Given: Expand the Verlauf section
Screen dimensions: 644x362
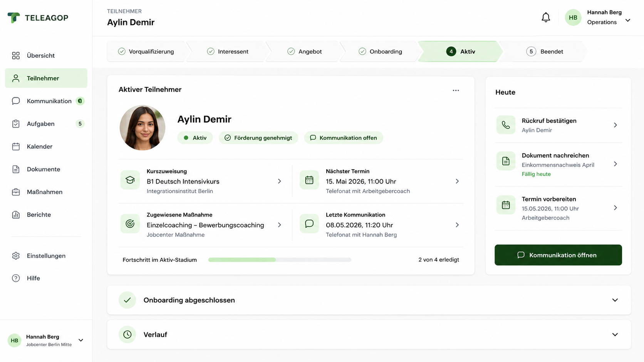Looking at the screenshot, I should click(x=615, y=335).
